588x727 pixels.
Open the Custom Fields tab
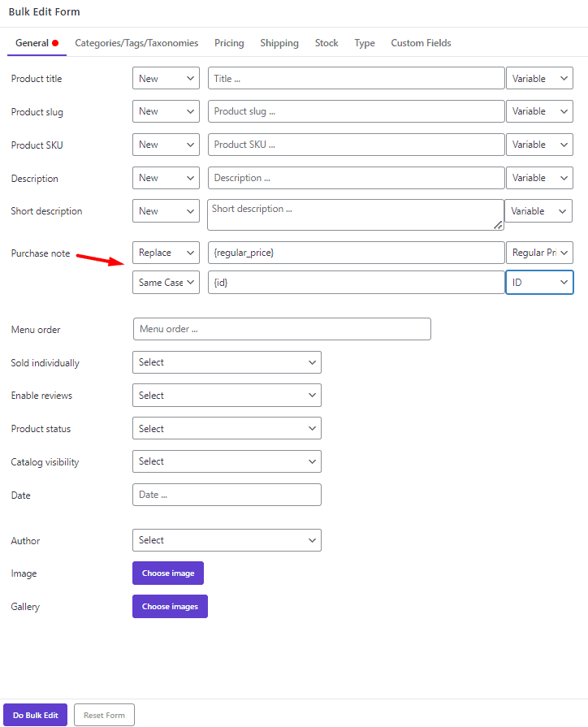tap(420, 43)
